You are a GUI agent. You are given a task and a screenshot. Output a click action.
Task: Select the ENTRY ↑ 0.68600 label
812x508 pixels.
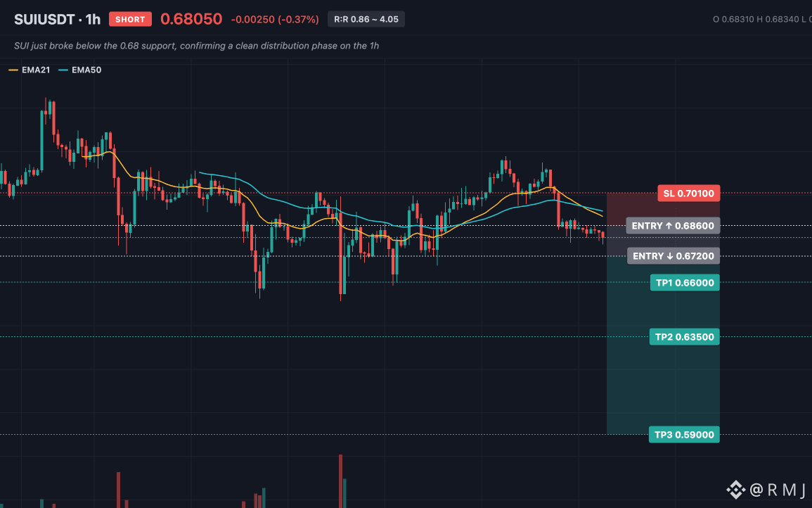click(673, 225)
